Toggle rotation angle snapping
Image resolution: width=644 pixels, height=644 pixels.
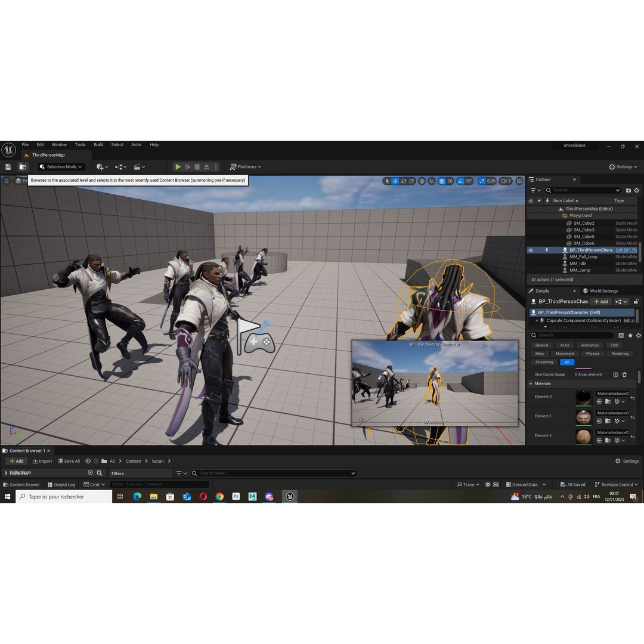pos(460,181)
